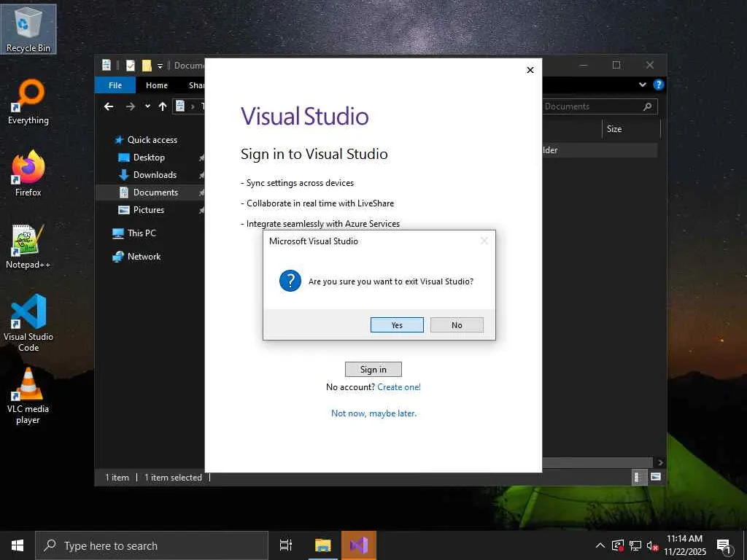
Task: Click the '1 item selected' status text
Action: (x=173, y=477)
